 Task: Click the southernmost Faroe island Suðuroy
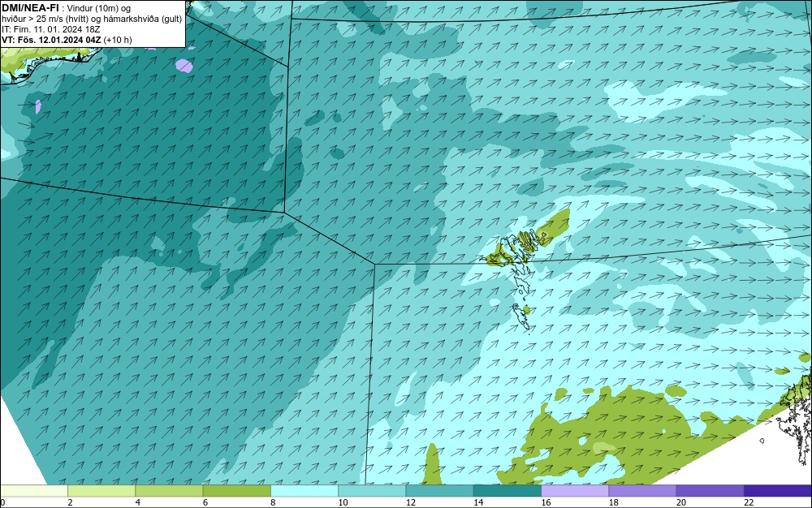point(521,316)
